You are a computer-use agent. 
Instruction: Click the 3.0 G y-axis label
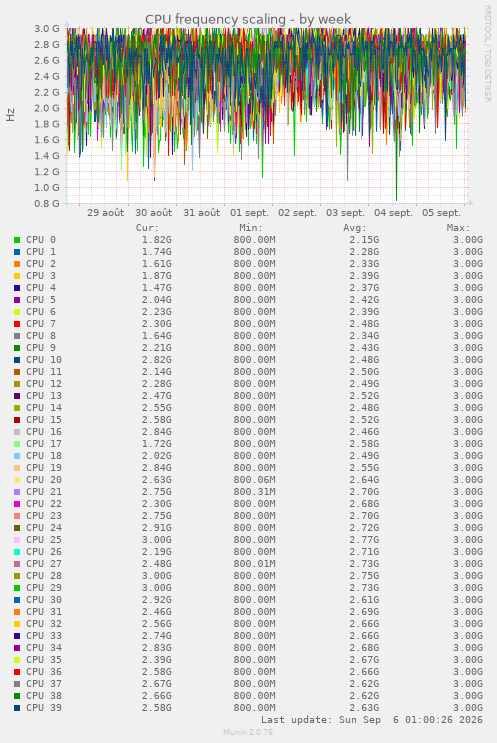pos(46,28)
